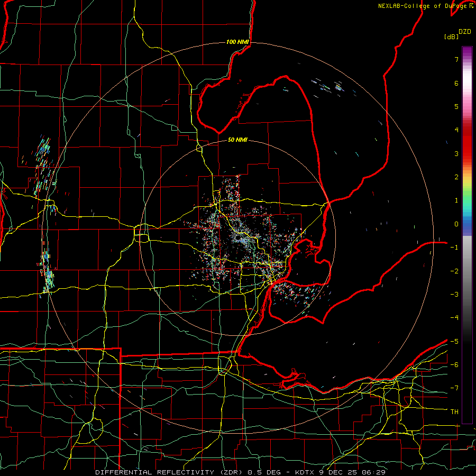The width and height of the screenshot is (476, 476).
Task: Select the 6 dB scale label
Action: [x=456, y=83]
